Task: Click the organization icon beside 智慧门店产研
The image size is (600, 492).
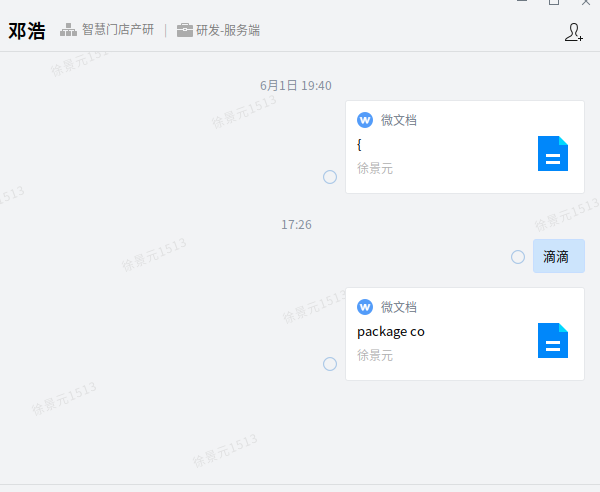Action: pyautogui.click(x=68, y=30)
